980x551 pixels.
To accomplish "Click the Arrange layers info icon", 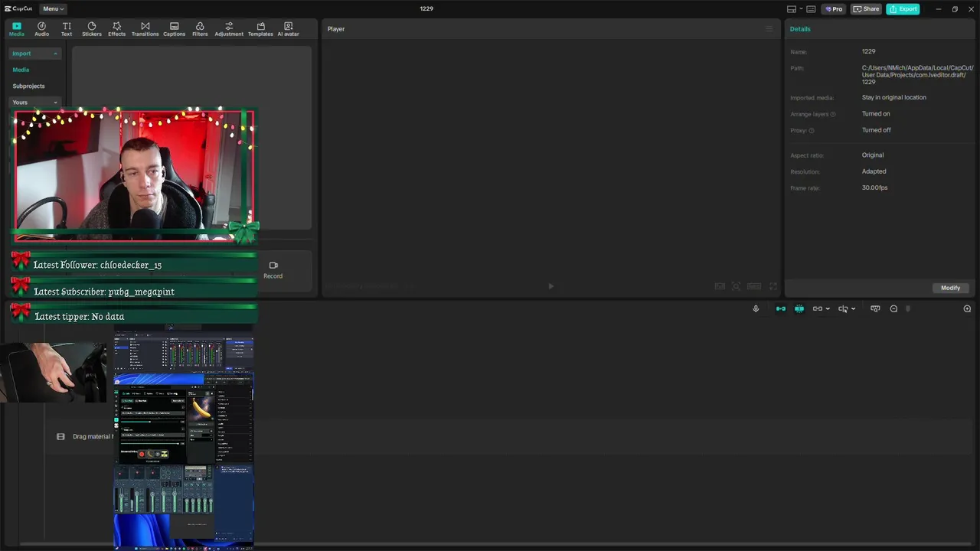I will (833, 114).
